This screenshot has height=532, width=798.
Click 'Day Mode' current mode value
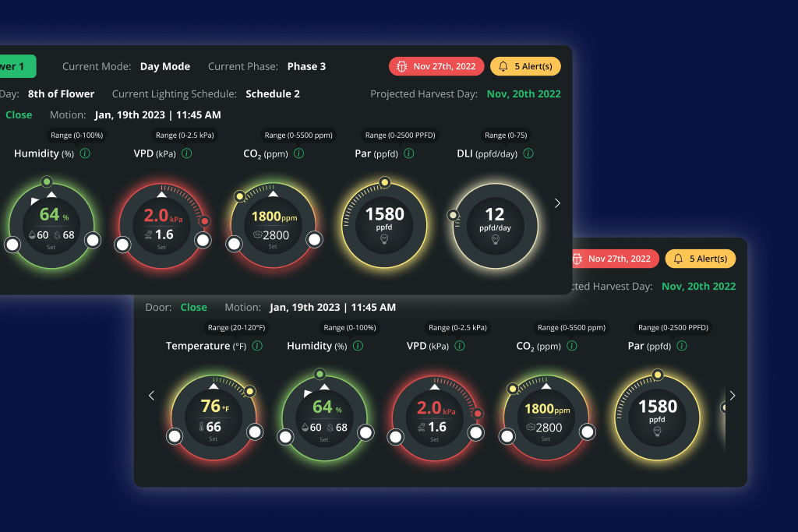coord(165,67)
